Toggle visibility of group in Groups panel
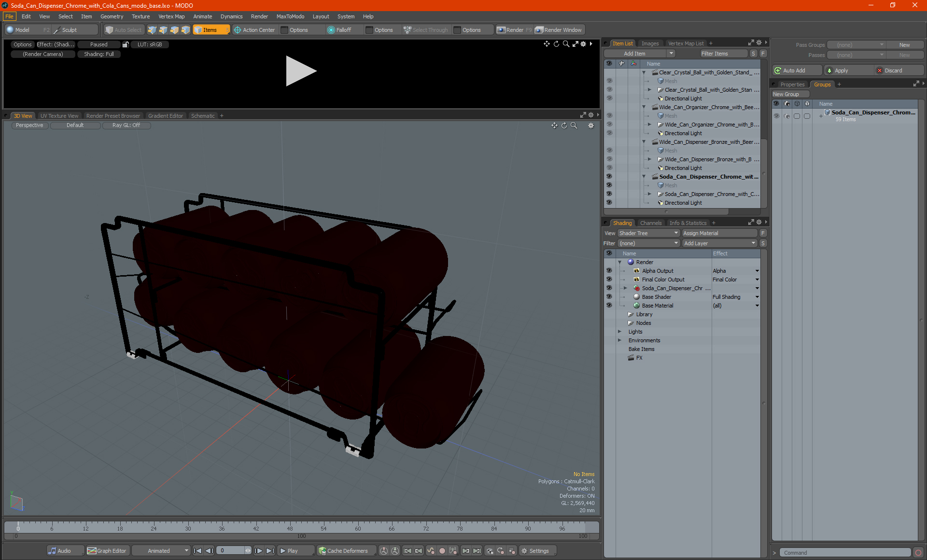 (776, 116)
